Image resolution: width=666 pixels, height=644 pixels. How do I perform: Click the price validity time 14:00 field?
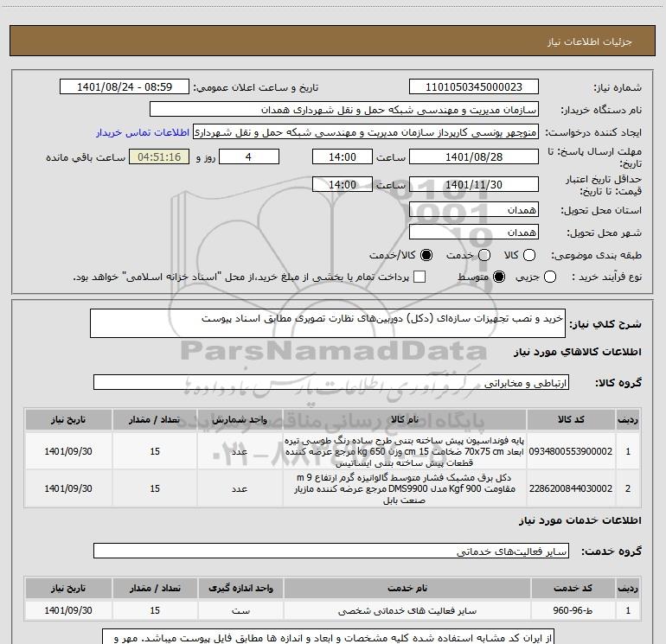(x=343, y=185)
